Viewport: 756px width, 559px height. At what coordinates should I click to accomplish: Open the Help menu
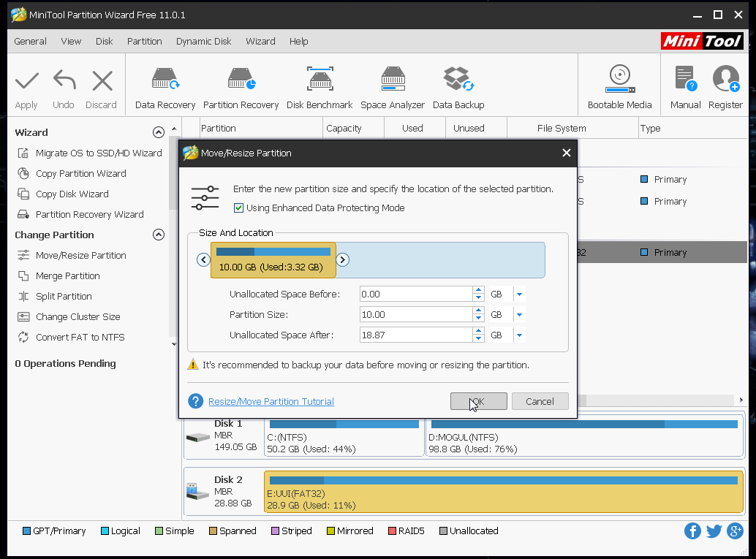(299, 42)
